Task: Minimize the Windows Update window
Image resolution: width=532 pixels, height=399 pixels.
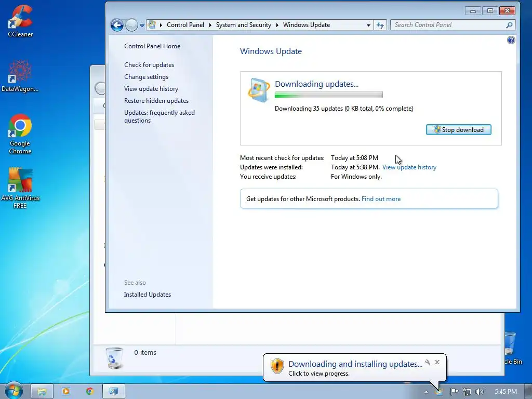Action: (x=473, y=11)
